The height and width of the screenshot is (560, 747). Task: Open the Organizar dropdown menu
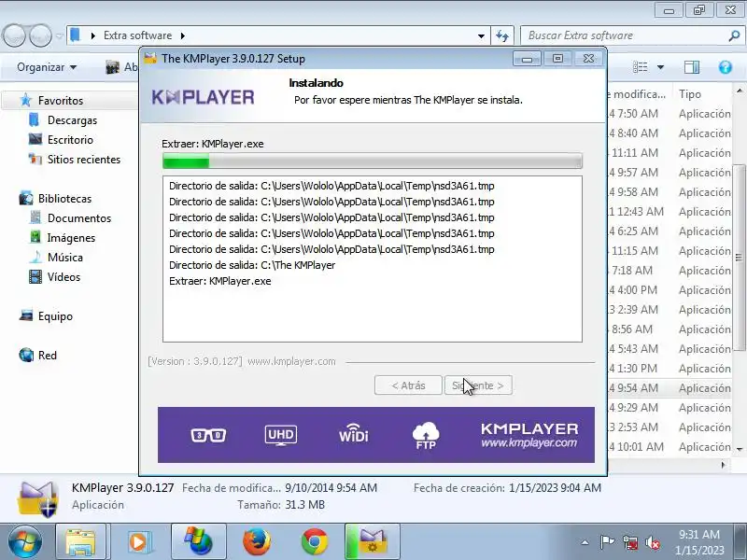coord(46,67)
